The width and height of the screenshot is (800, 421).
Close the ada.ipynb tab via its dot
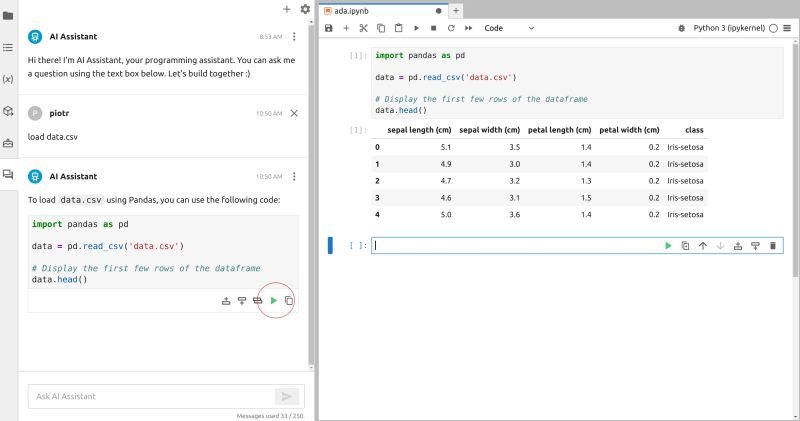[x=438, y=11]
